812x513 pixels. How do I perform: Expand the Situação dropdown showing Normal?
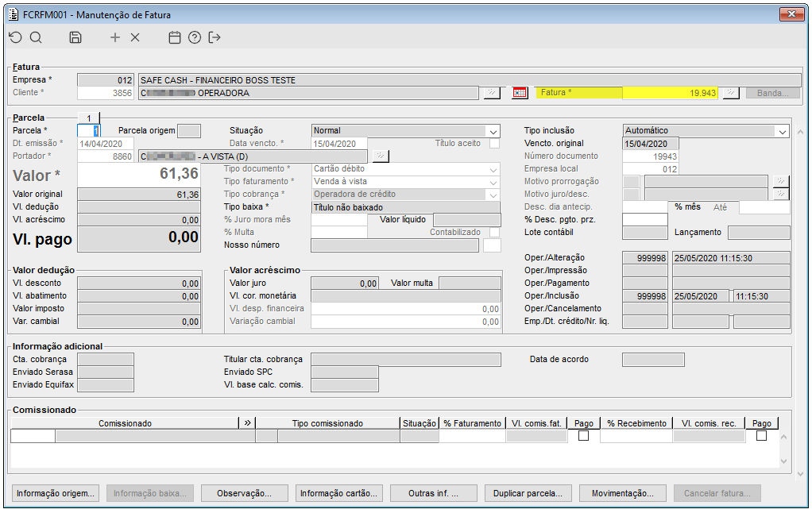click(493, 131)
